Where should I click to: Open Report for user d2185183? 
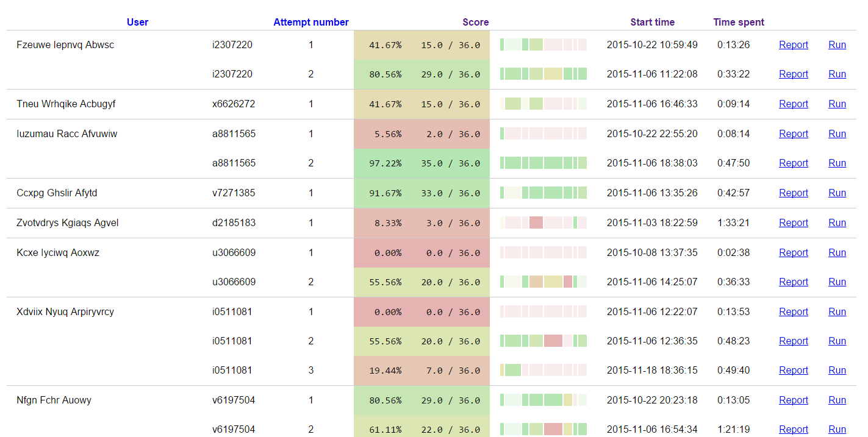pyautogui.click(x=794, y=223)
